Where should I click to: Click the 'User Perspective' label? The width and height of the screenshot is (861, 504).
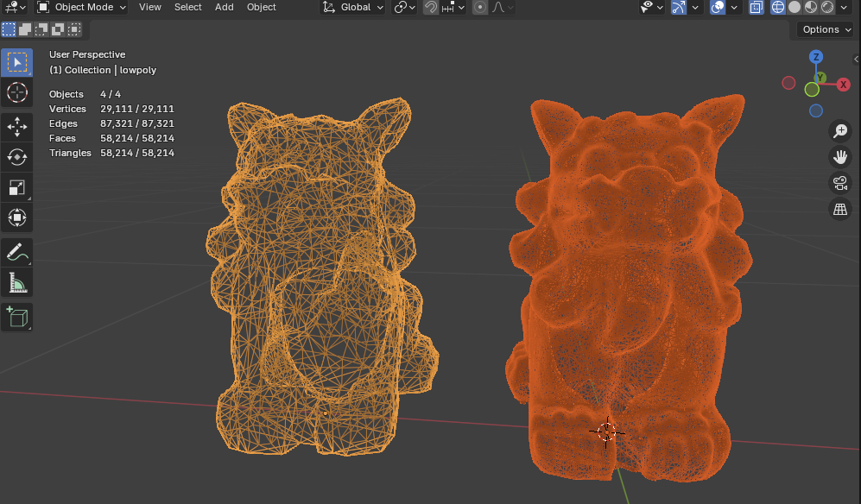coord(87,54)
